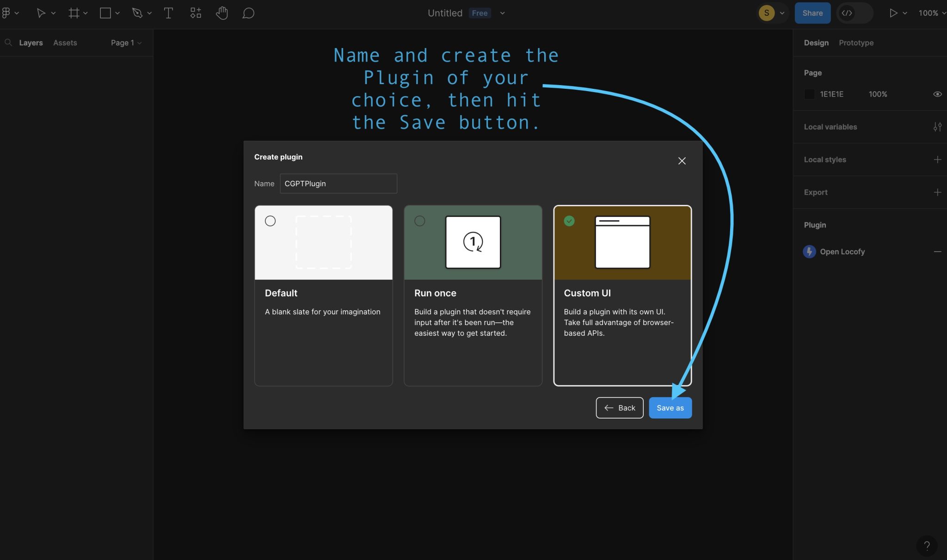
Task: Switch to the Assets tab
Action: point(65,43)
